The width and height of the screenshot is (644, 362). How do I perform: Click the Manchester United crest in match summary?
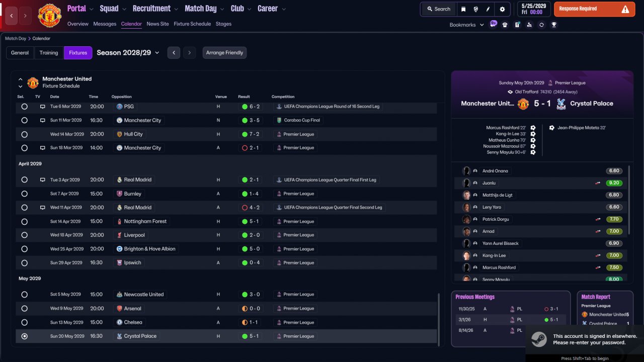(x=523, y=104)
